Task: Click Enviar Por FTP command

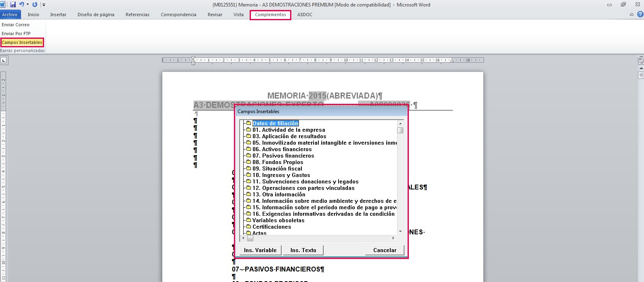Action: tap(16, 34)
